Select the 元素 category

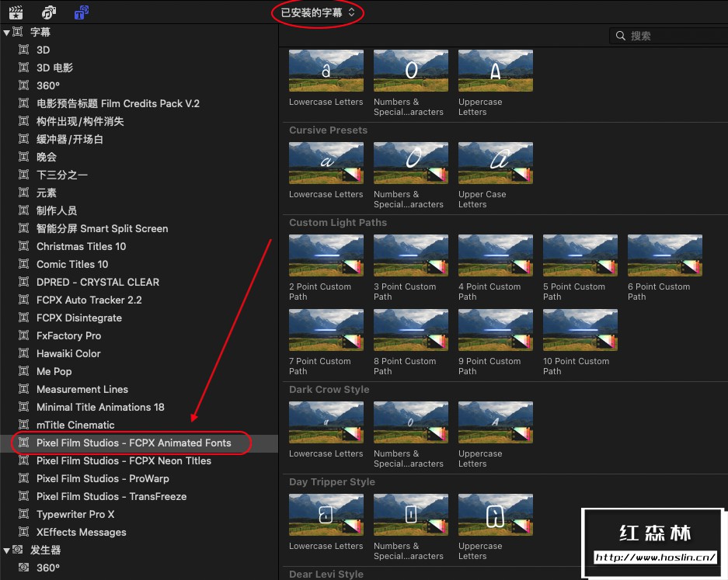point(47,193)
